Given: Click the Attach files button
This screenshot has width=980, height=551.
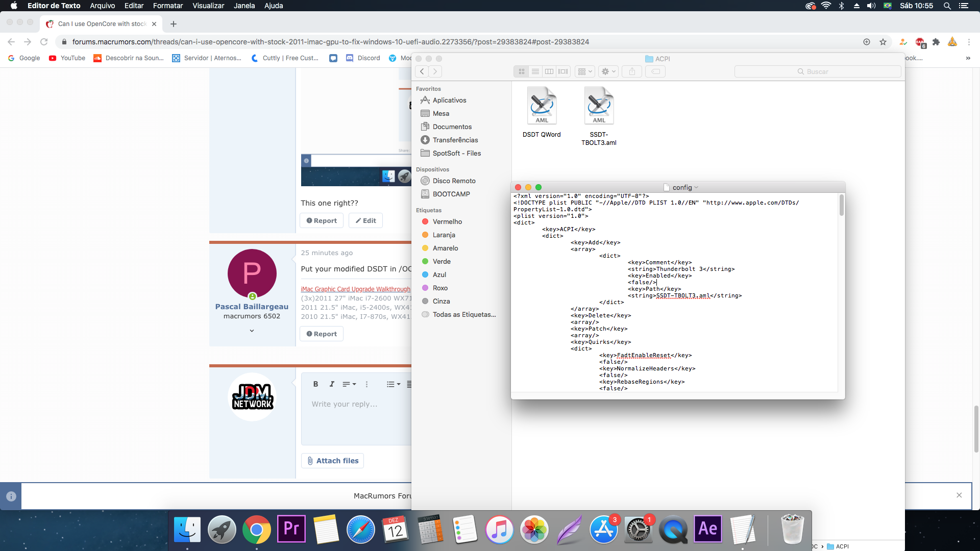Looking at the screenshot, I should tap(332, 461).
